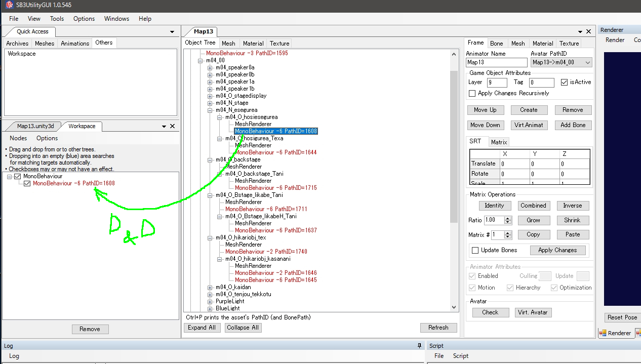Toggle checkbox for MonoBehaviour -6 PathID=1608 in Workspace
This screenshot has height=364, width=641.
27,183
